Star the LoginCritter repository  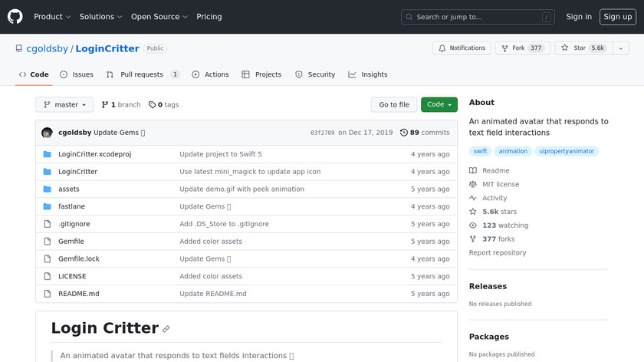[582, 48]
